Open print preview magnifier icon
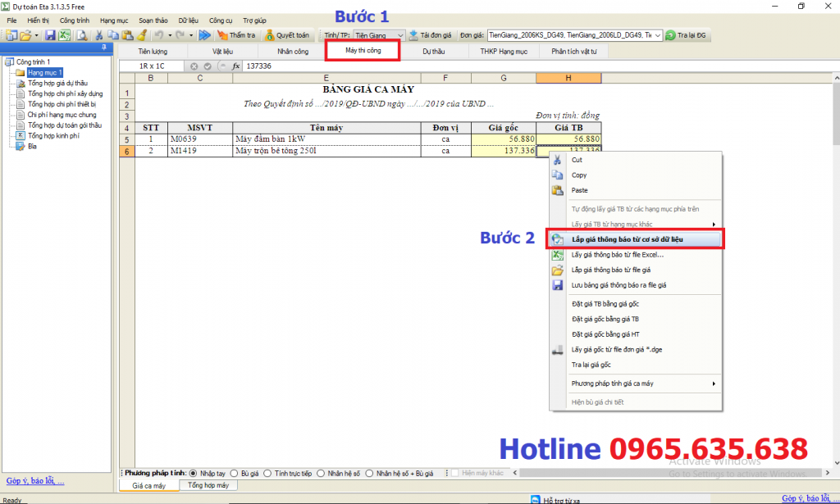Image resolution: width=840 pixels, height=504 pixels. tap(81, 35)
